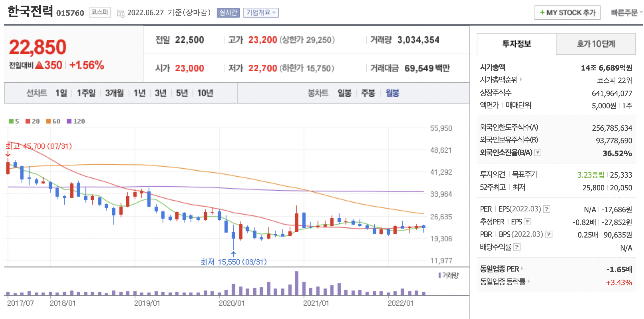Click the 코스피 22위 ranking value
644x319 pixels.
(x=614, y=80)
